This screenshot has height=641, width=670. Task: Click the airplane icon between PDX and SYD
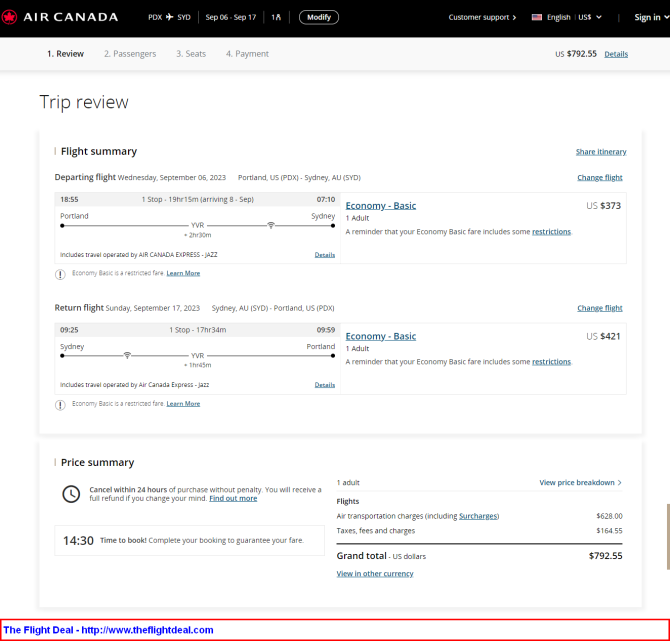[170, 17]
